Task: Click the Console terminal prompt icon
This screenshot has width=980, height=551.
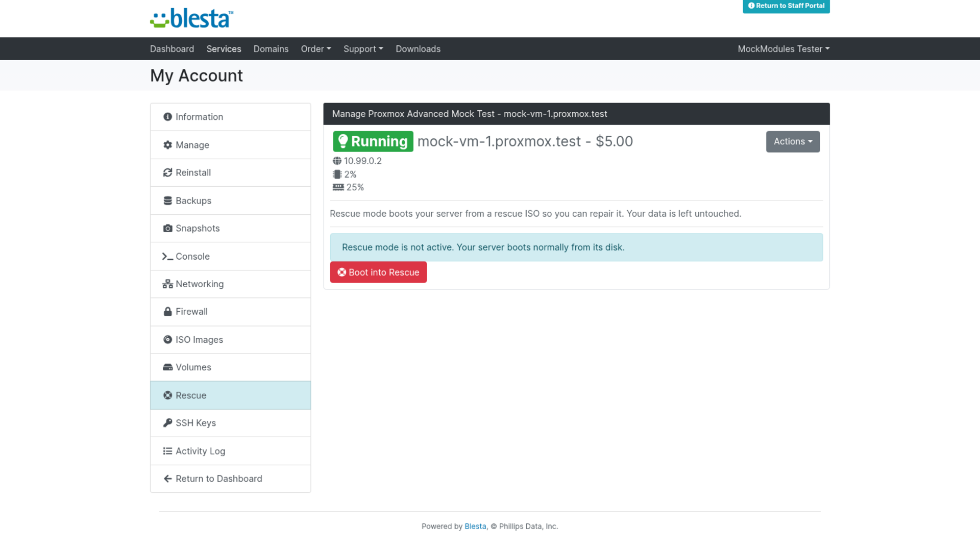Action: tap(167, 257)
